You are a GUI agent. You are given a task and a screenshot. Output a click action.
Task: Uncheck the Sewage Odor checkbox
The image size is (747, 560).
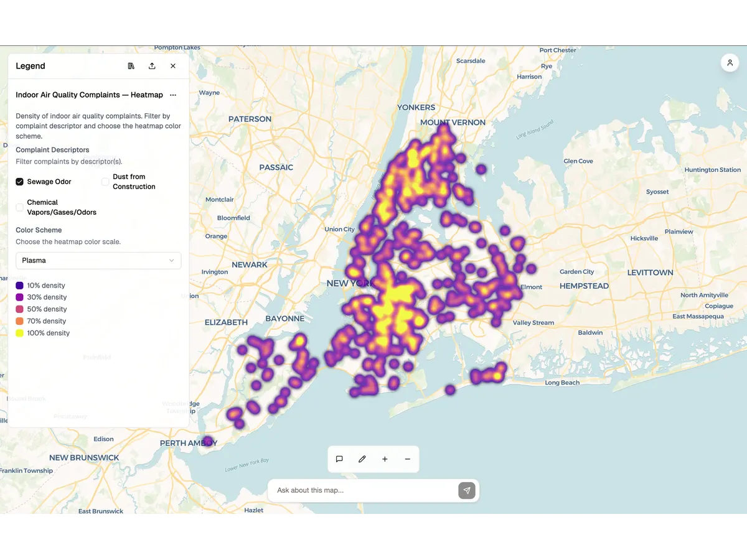pyautogui.click(x=20, y=182)
